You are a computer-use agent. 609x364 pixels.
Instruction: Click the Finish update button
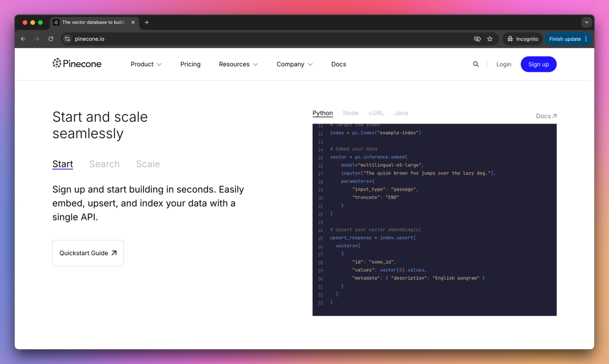click(568, 39)
